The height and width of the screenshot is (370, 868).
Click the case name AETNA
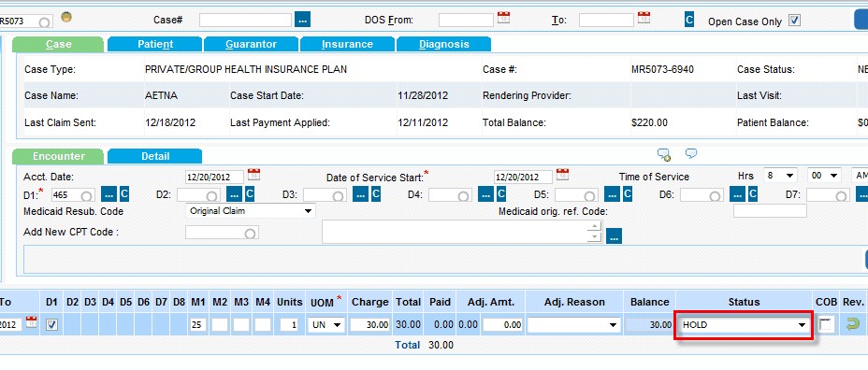[x=161, y=95]
